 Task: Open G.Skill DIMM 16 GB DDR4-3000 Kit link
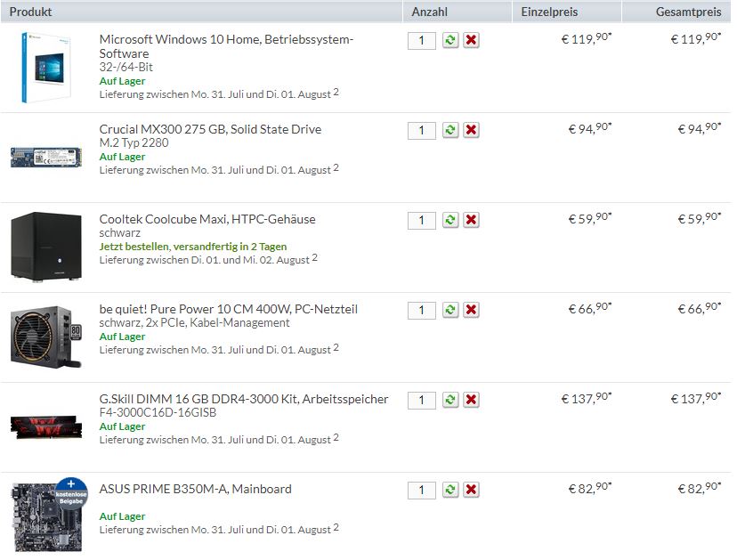pyautogui.click(x=244, y=399)
